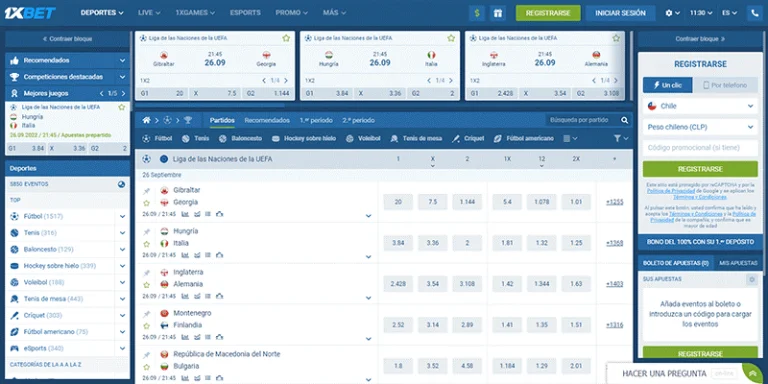768x384 pixels.
Task: Expand the Gibraltar vs Georgia match row
Action: point(368,216)
